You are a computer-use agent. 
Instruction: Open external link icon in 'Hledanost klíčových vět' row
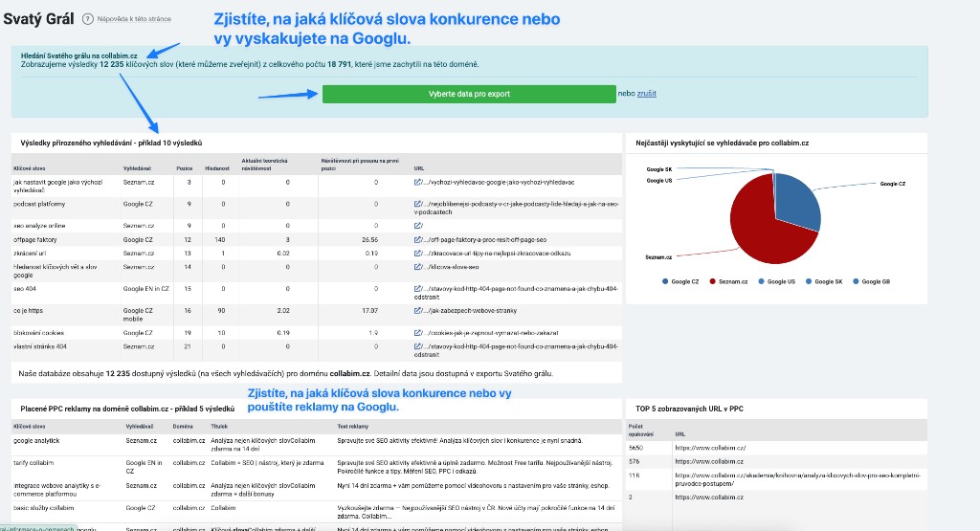tap(417, 267)
